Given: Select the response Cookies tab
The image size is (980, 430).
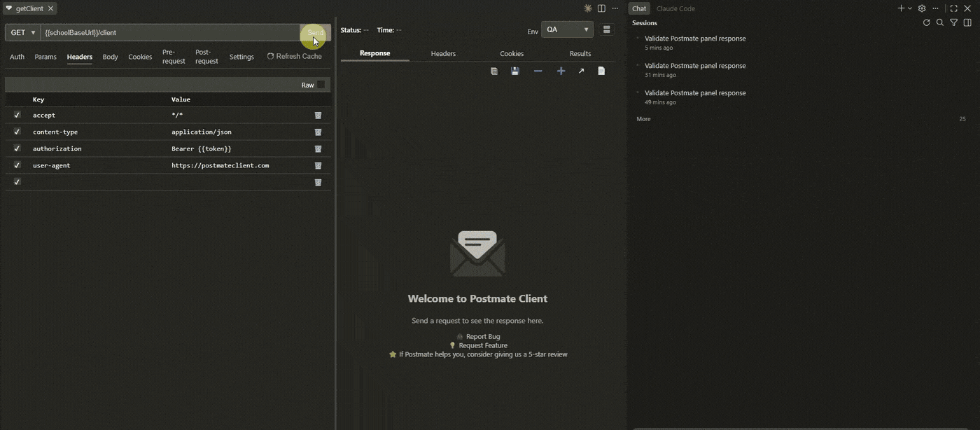Looking at the screenshot, I should click(x=512, y=53).
